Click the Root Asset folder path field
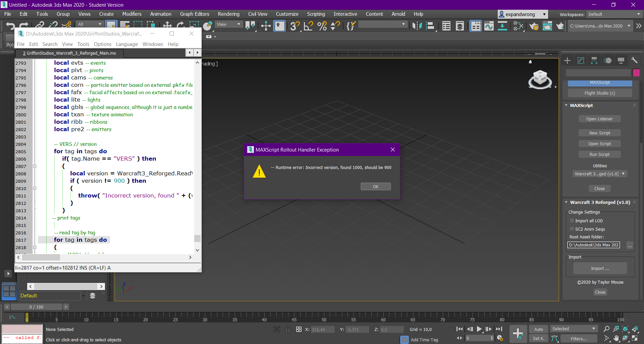This screenshot has width=644, height=344. [593, 245]
